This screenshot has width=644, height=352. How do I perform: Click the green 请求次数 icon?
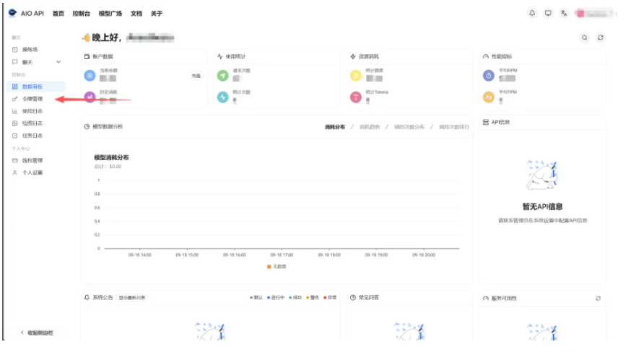point(222,76)
